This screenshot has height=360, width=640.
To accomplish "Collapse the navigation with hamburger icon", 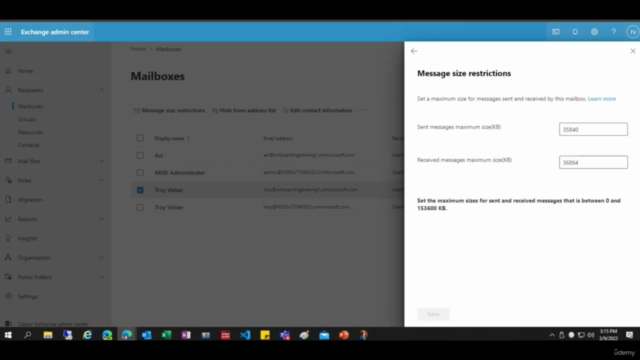I will (8, 51).
